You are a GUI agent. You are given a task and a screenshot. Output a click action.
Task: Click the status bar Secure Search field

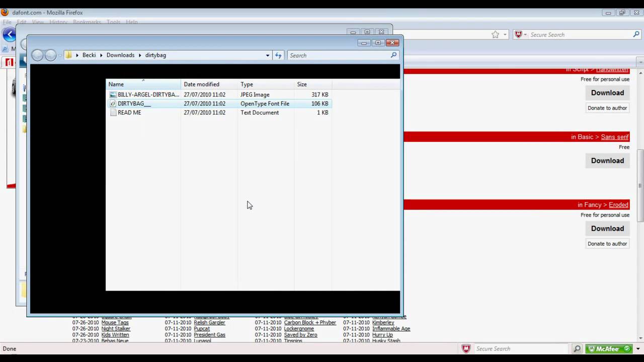click(521, 348)
